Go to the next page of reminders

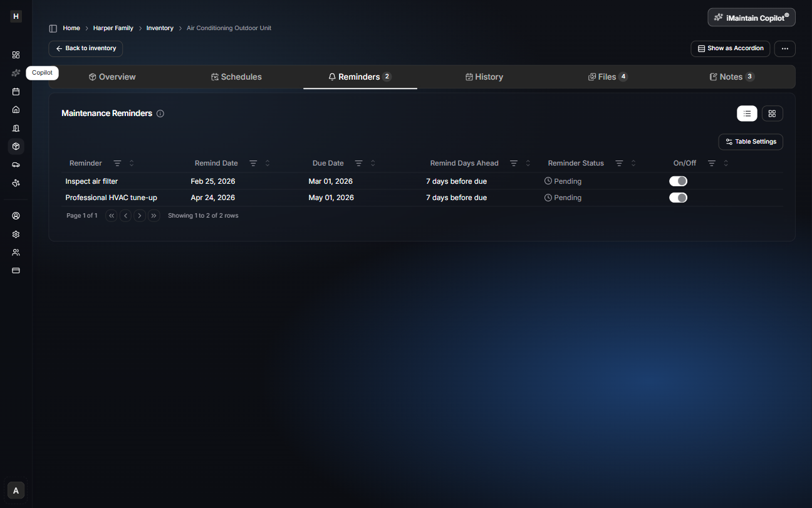140,215
